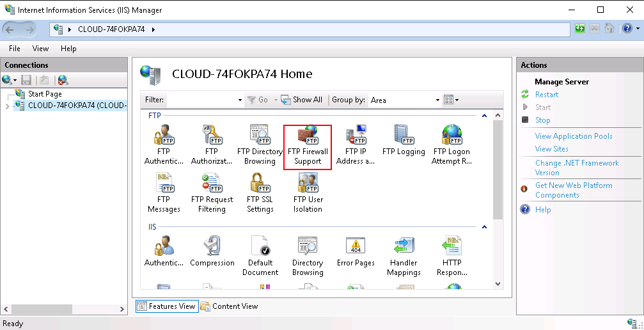Open IIS Directory Browsing feature
Viewport: 644px width, 330px height.
[308, 256]
